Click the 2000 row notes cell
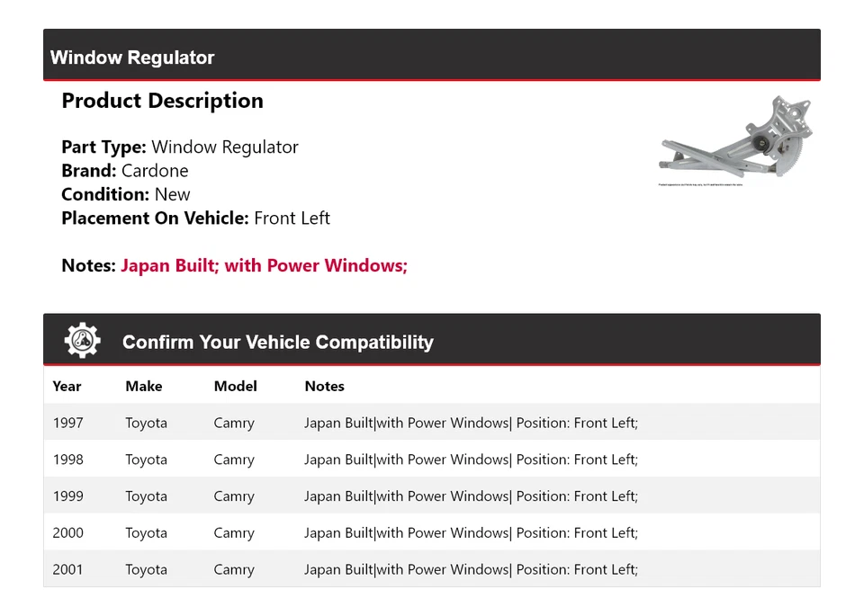 point(471,533)
